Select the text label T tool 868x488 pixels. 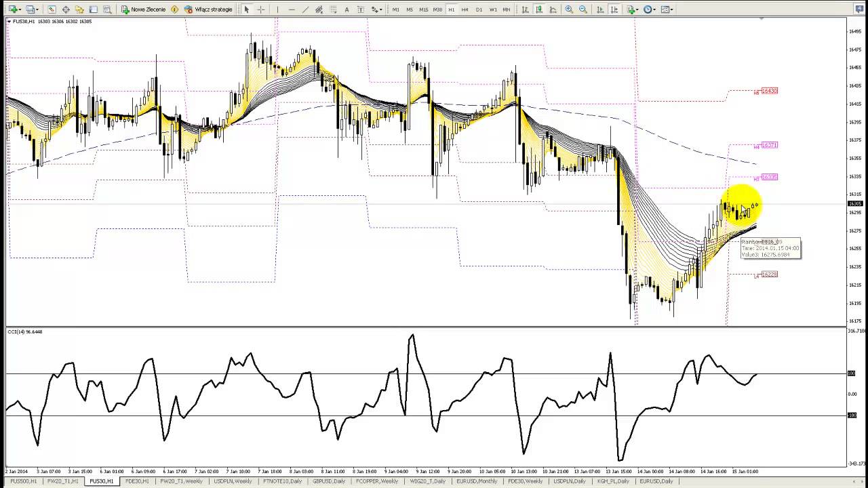click(361, 9)
